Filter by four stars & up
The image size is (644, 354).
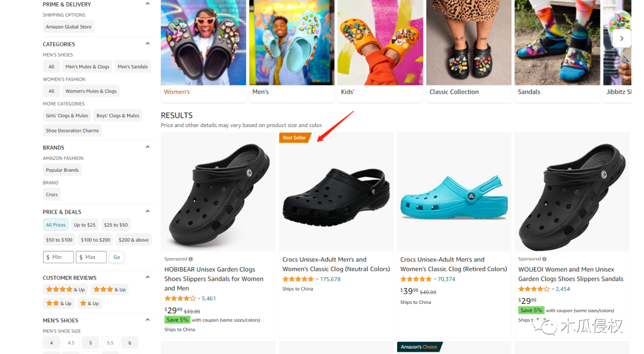pyautogui.click(x=66, y=290)
